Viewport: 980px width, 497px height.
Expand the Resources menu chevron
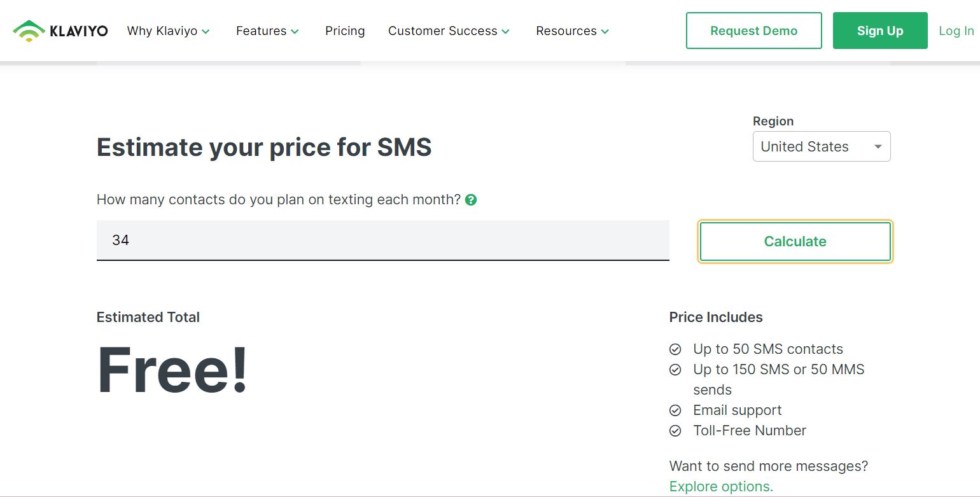tap(605, 31)
